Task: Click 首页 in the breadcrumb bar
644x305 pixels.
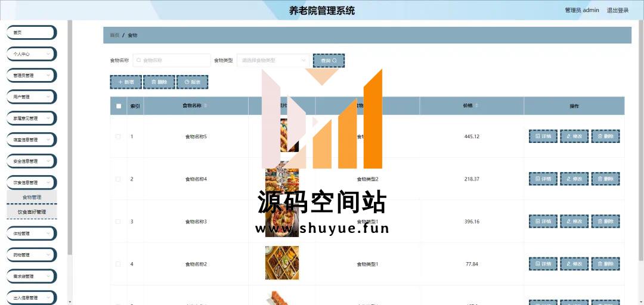Action: [x=114, y=35]
